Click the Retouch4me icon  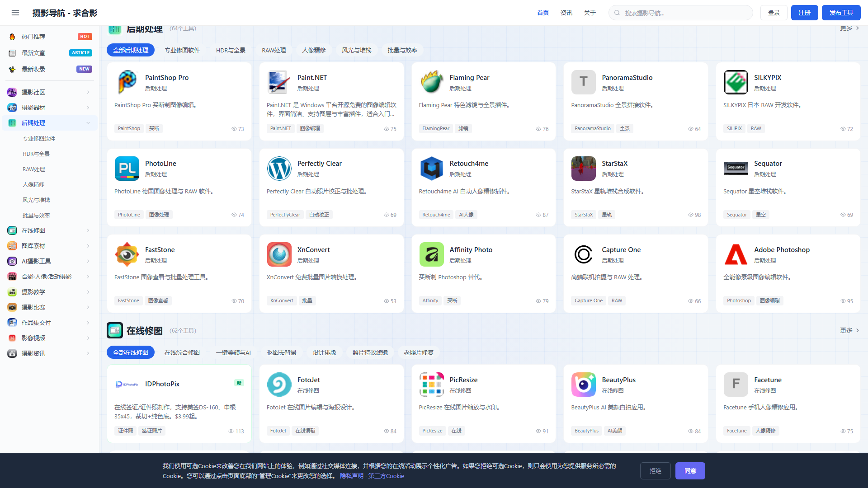click(x=431, y=168)
